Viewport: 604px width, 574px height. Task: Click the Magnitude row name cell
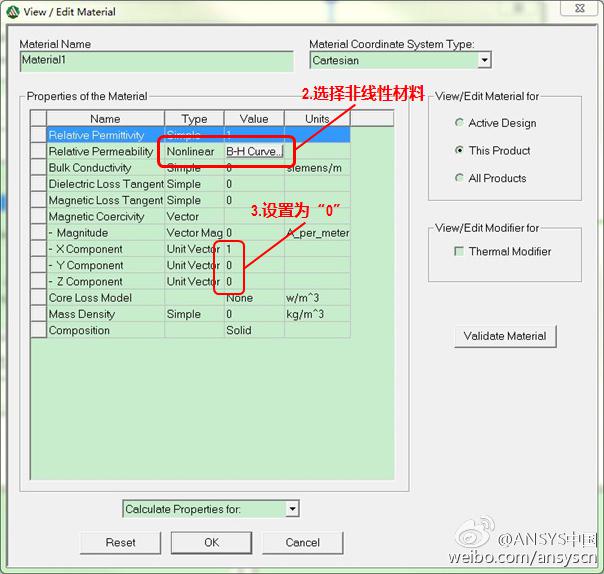pyautogui.click(x=105, y=233)
